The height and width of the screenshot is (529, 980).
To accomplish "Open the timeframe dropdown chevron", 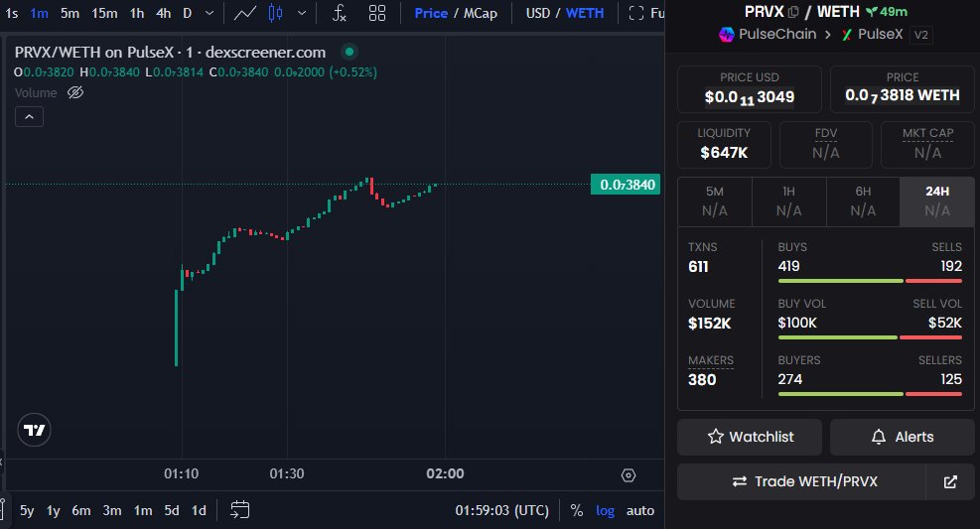I will 210,13.
